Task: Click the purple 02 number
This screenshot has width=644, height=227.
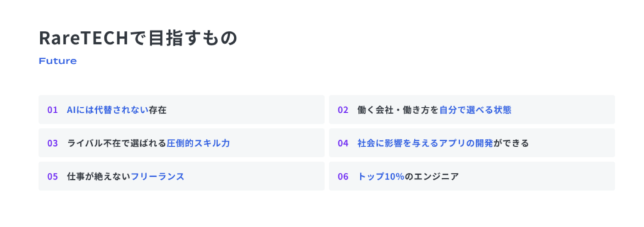Action: [x=343, y=110]
